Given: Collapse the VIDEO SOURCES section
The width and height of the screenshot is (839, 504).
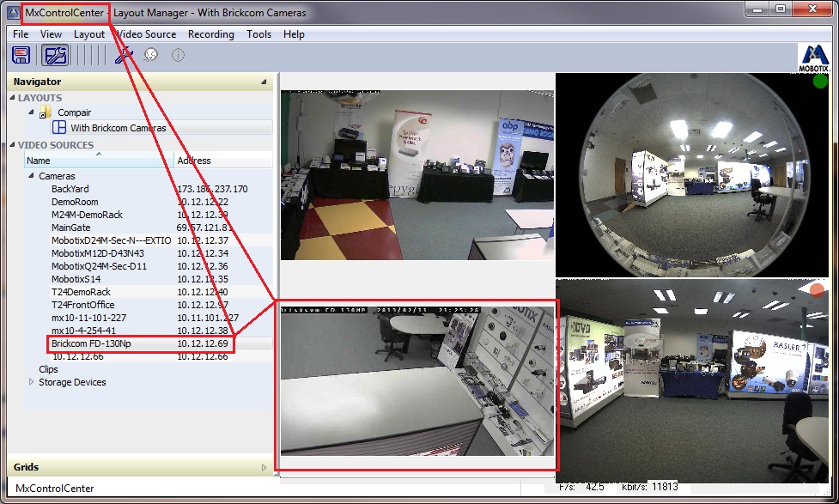Looking at the screenshot, I should [12, 144].
